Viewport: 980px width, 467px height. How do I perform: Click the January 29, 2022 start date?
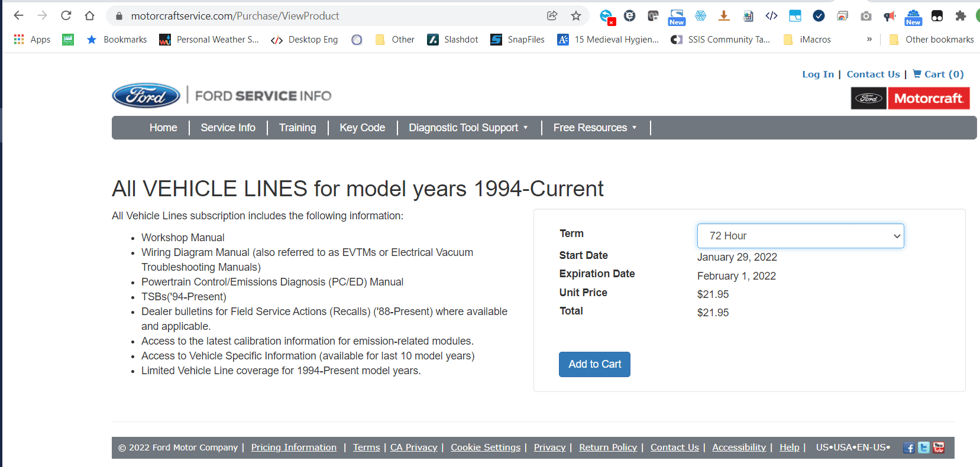tap(737, 257)
